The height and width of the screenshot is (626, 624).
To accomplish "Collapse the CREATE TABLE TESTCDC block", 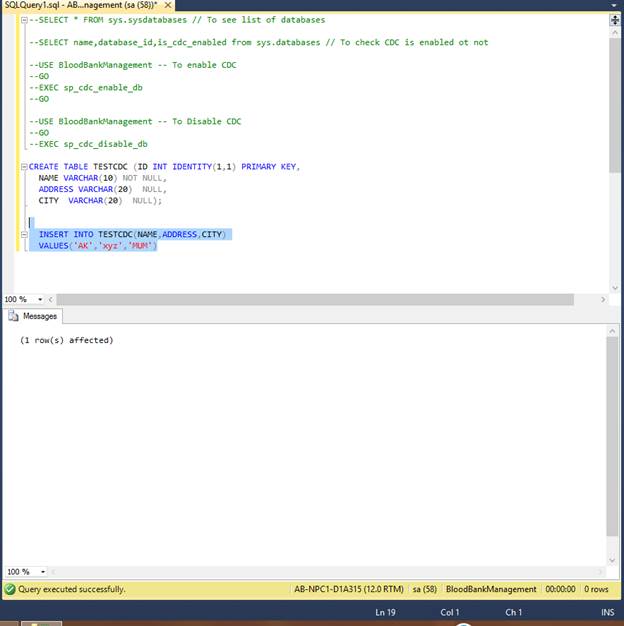I will tap(24, 166).
